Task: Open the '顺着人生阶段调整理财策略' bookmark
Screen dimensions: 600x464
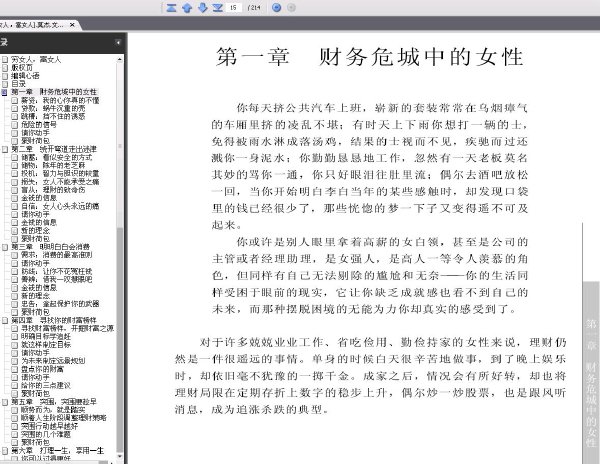Action: [x=64, y=418]
